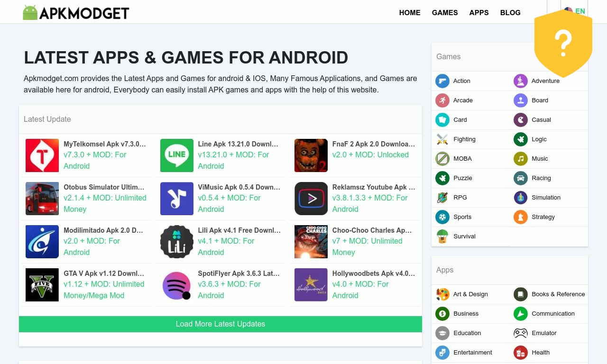Open Modilimitado Apk 2.0 link
This screenshot has height=364, width=607.
(x=103, y=230)
